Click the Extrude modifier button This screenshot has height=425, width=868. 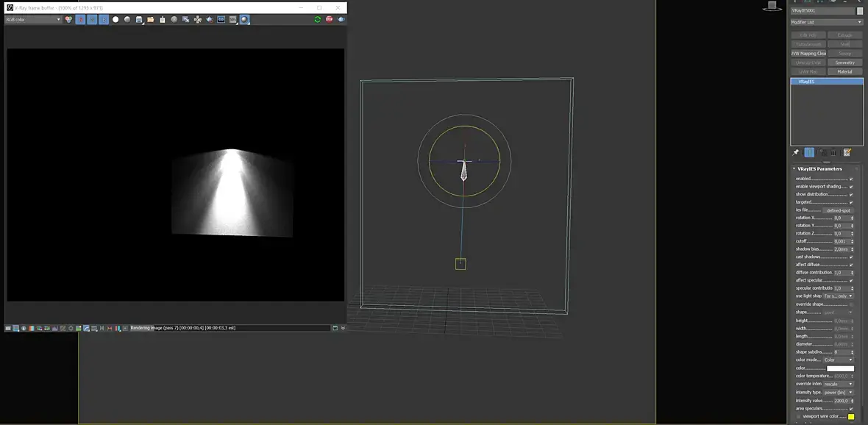pyautogui.click(x=844, y=35)
